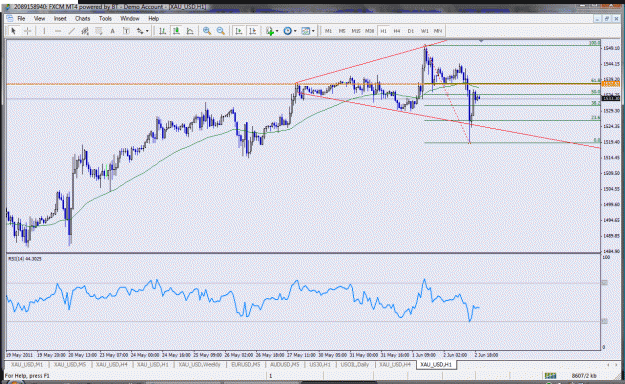Click the 1519.40 price scale label

tap(611, 142)
